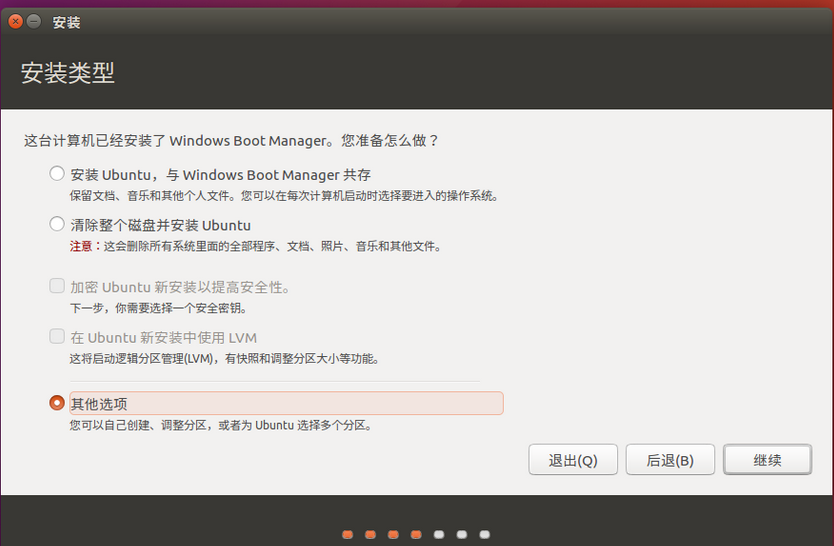The height and width of the screenshot is (546, 834).
Task: Click the 安装类型 page heading
Action: tap(68, 73)
